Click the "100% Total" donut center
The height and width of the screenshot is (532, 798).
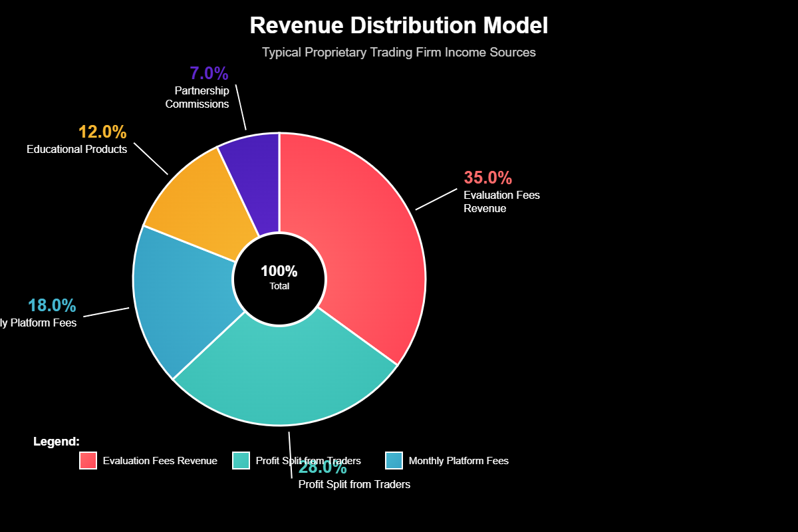point(279,277)
